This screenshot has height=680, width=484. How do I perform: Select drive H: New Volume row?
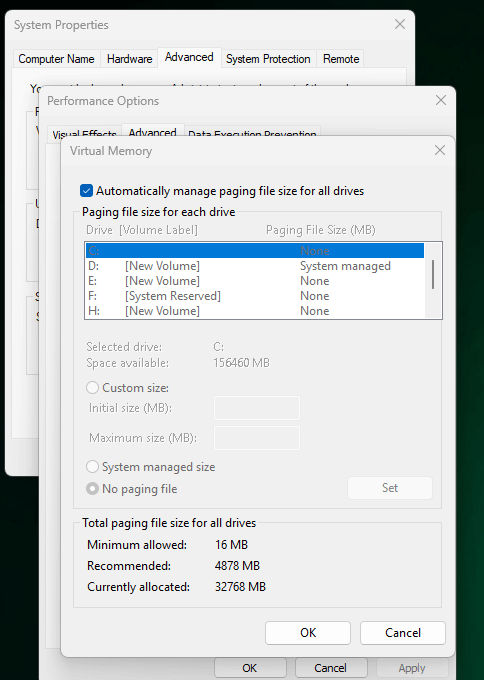(x=255, y=311)
